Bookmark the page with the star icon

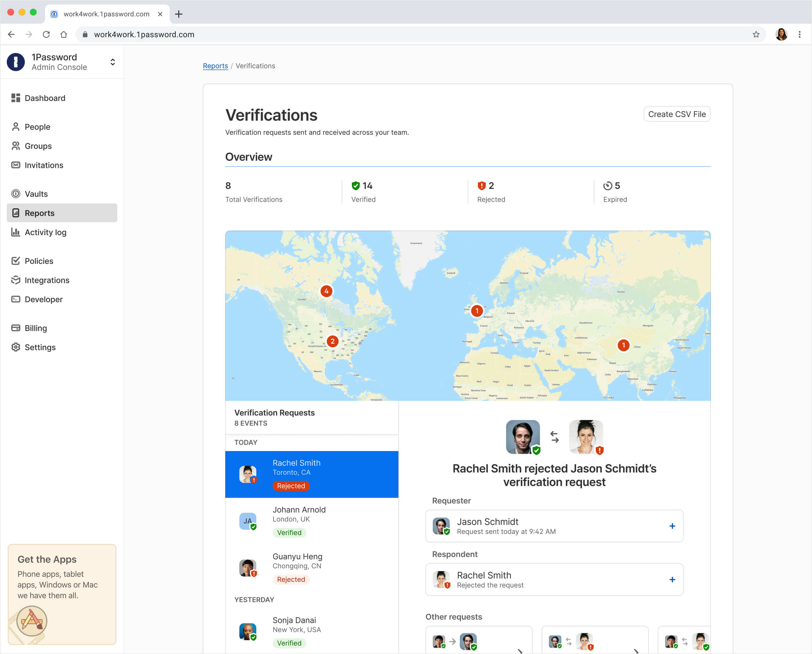756,34
